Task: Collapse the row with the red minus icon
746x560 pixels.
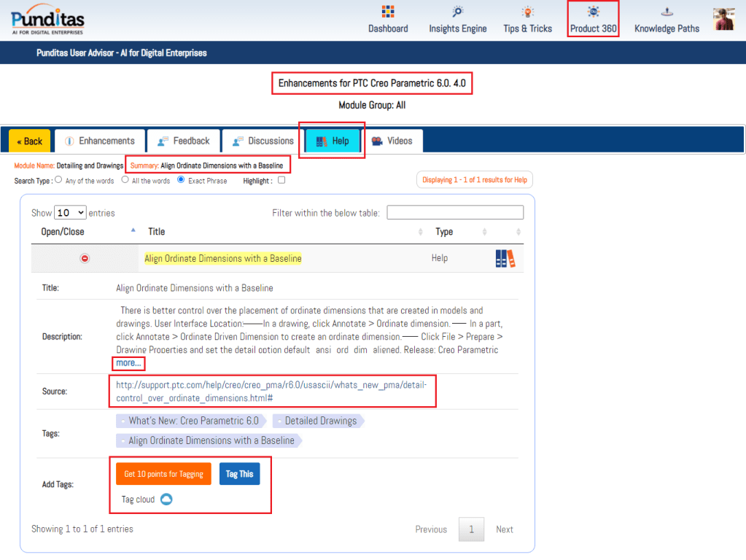Action: pos(85,259)
